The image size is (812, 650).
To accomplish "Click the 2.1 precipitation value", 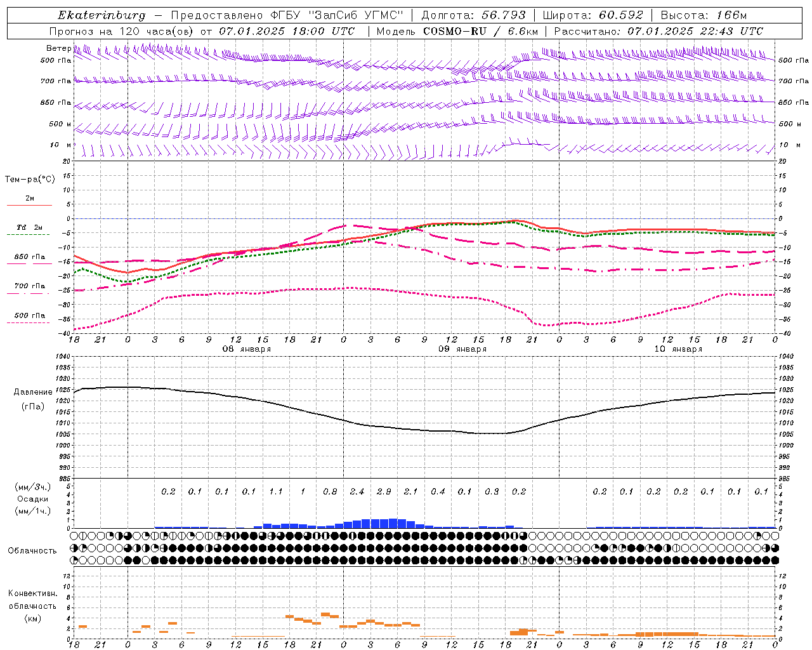I will coord(411,491).
